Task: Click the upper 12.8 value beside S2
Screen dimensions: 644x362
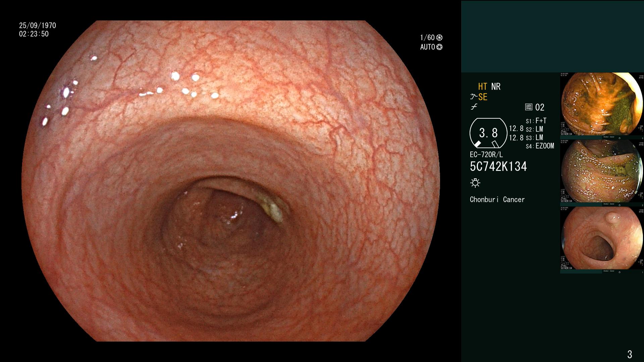Action: tap(516, 128)
